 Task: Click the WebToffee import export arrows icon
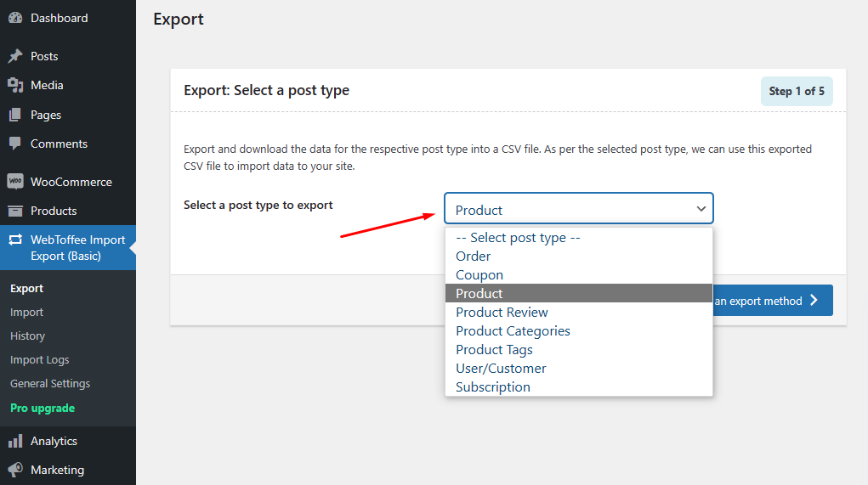(x=15, y=240)
